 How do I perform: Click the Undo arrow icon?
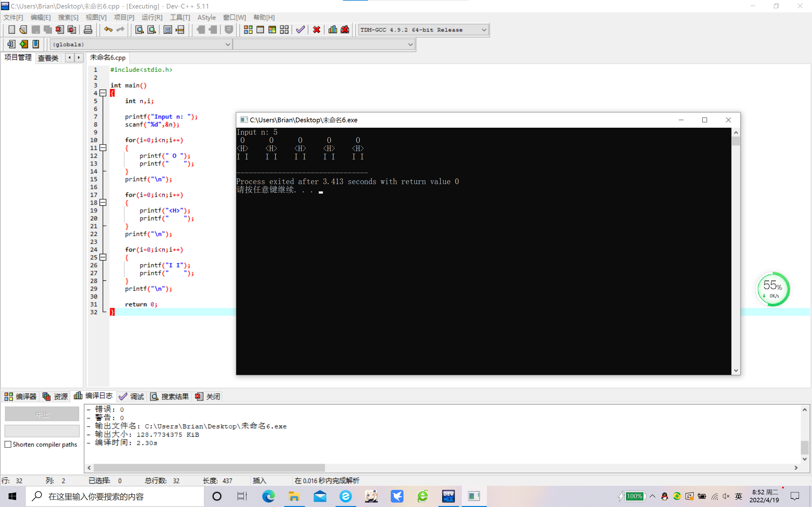point(108,30)
